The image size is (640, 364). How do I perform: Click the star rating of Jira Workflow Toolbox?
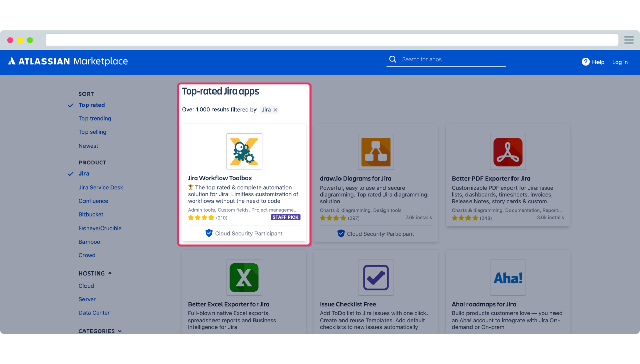pos(201,218)
